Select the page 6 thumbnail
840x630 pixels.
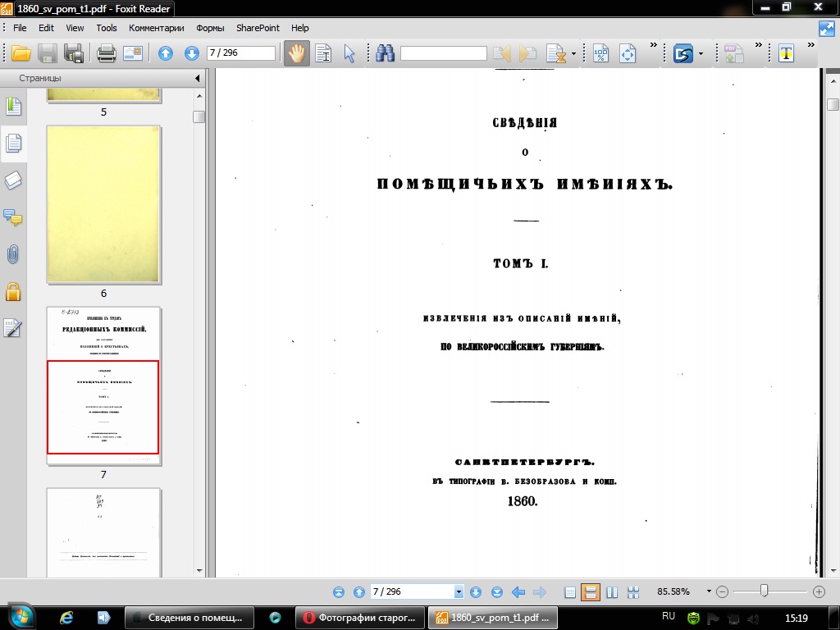pyautogui.click(x=103, y=204)
